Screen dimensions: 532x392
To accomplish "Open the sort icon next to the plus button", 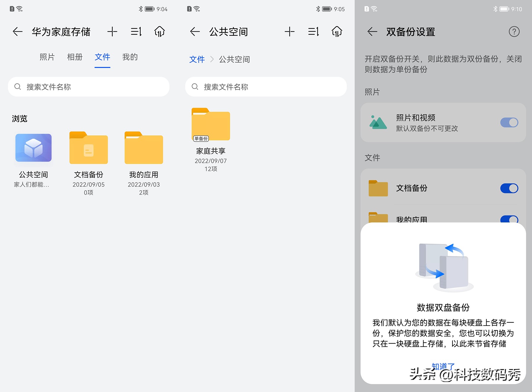I will (136, 31).
